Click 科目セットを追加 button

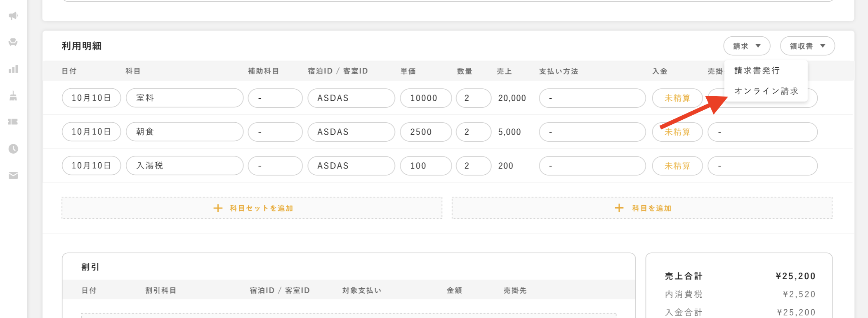[252, 208]
